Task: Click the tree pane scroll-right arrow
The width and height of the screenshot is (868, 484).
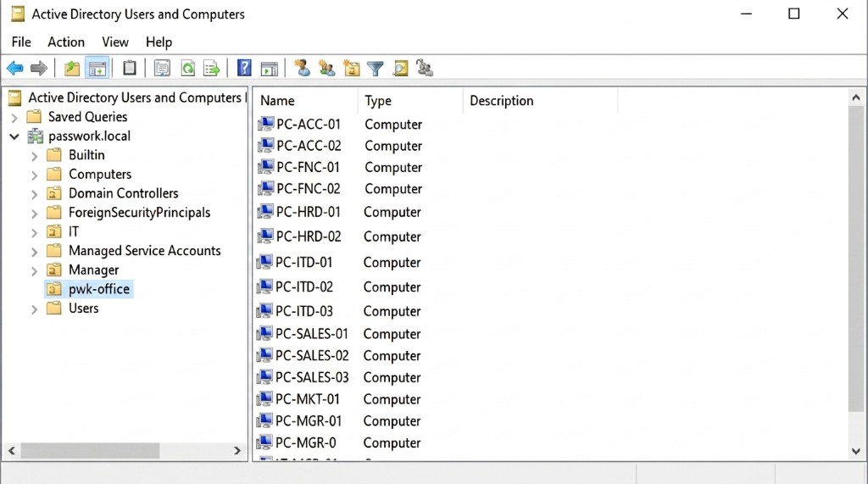Action: tap(237, 451)
